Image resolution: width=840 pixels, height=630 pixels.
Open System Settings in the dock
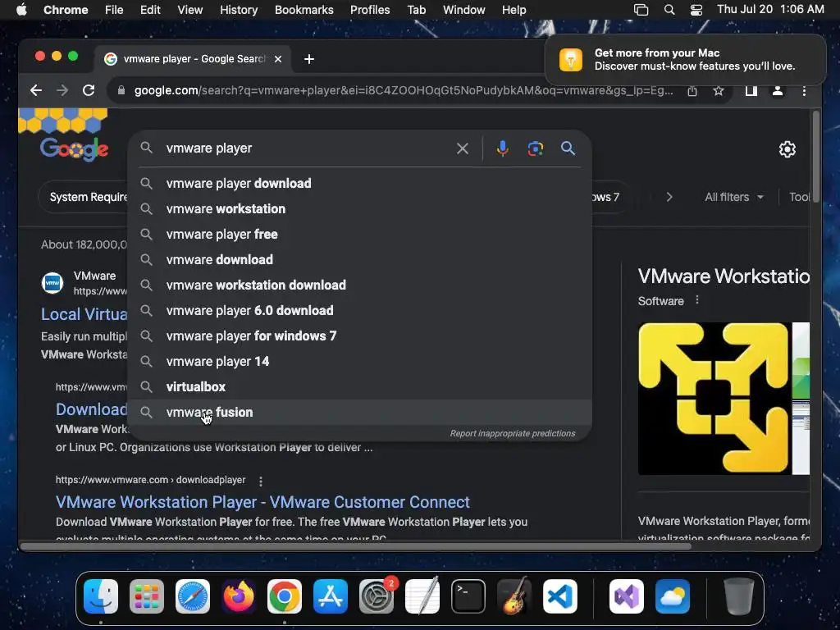coord(377,596)
